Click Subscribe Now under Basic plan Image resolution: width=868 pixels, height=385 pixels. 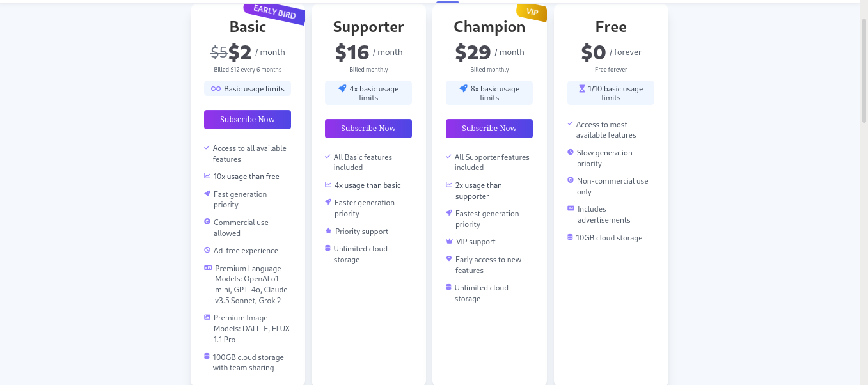[247, 120]
